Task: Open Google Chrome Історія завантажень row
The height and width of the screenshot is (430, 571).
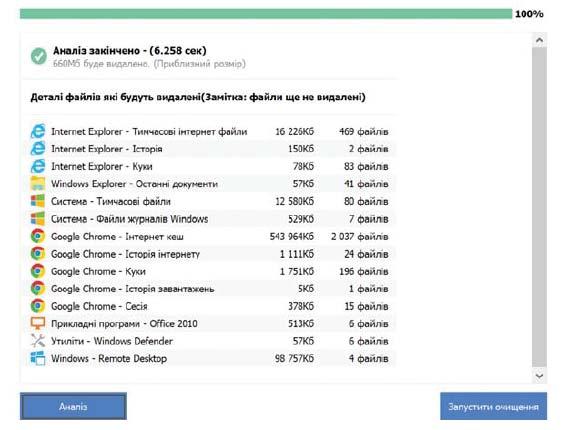Action: tap(213, 289)
